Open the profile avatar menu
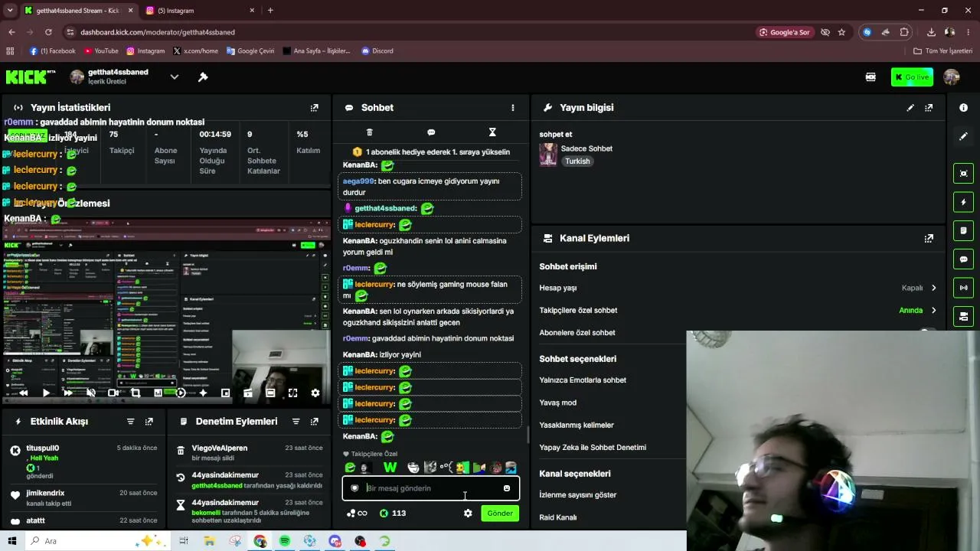The height and width of the screenshot is (551, 980). pyautogui.click(x=952, y=77)
